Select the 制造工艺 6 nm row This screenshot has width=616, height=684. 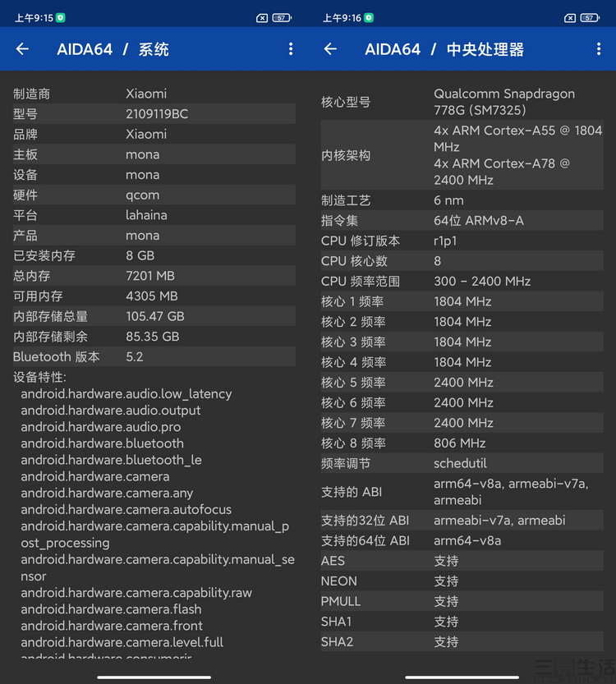(462, 200)
